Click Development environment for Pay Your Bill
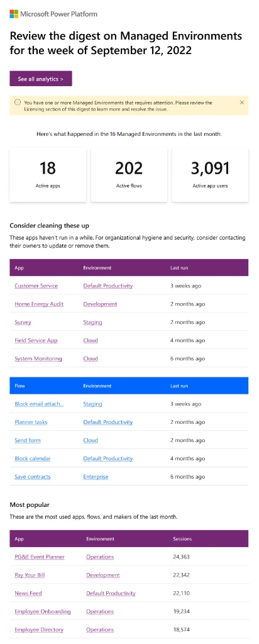The height and width of the screenshot is (644, 259). pyautogui.click(x=103, y=575)
